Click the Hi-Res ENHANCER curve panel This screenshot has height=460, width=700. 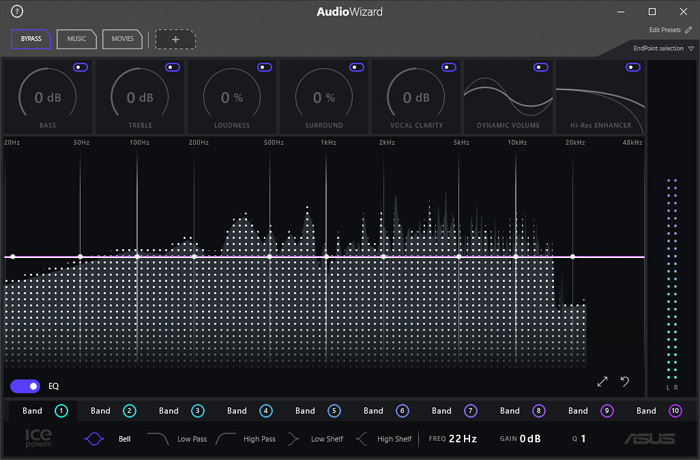pos(600,97)
